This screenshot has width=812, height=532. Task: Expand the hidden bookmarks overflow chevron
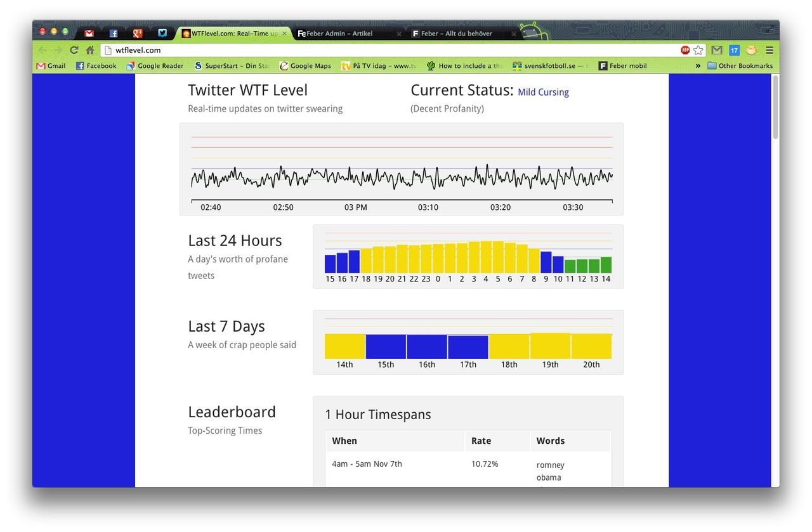coord(698,66)
